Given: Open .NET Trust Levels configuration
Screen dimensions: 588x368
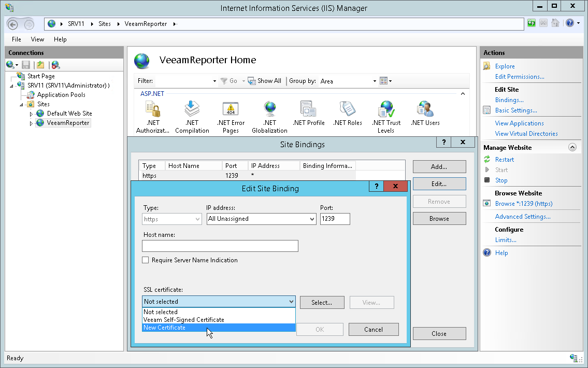Looking at the screenshot, I should pos(386,111).
